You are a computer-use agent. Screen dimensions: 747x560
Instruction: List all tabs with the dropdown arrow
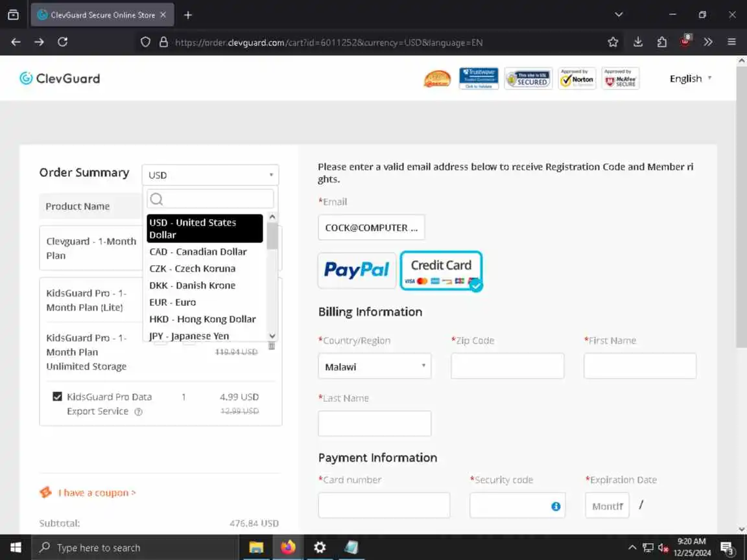coord(619,15)
